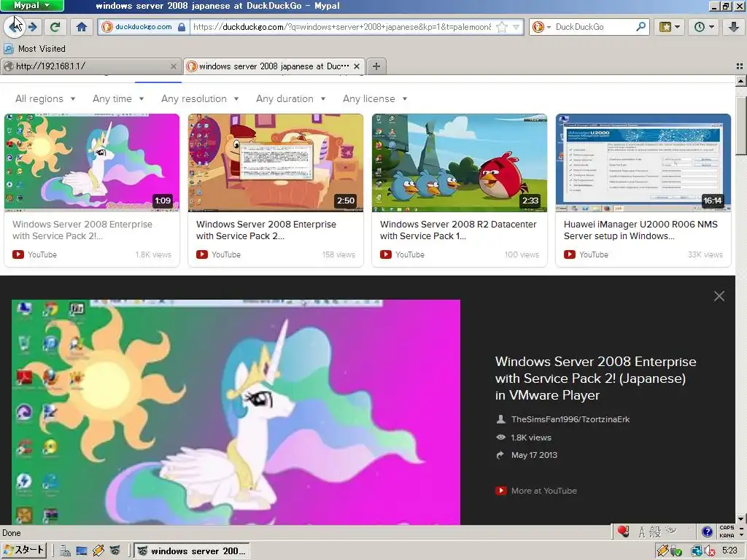
Task: Open the IME help question mark icon
Action: click(707, 532)
